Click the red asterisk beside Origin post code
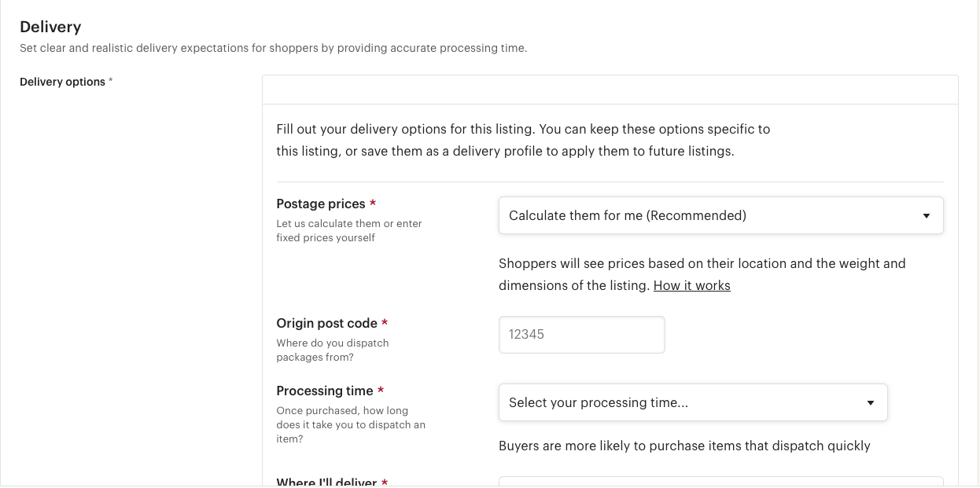This screenshot has height=488, width=980. click(385, 324)
